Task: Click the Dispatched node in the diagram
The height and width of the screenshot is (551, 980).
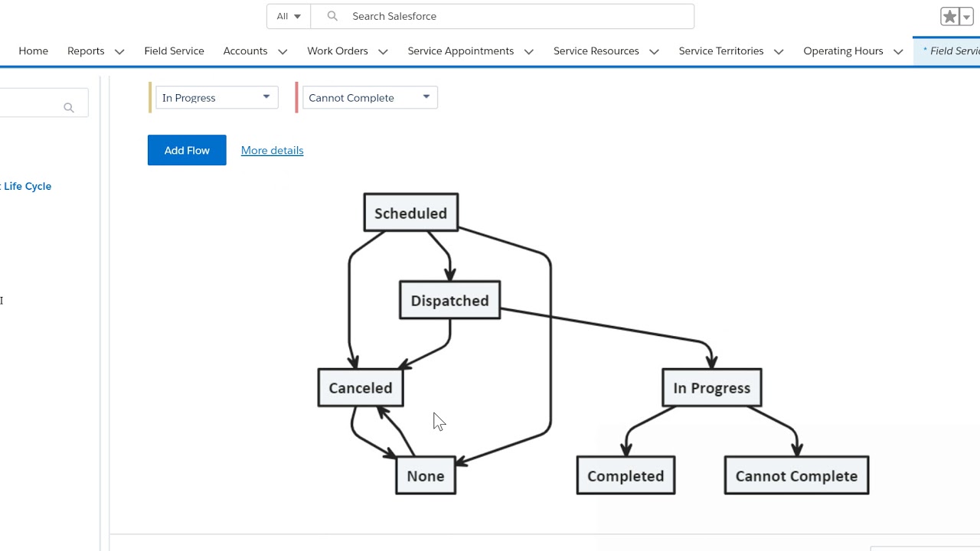Action: click(x=450, y=300)
